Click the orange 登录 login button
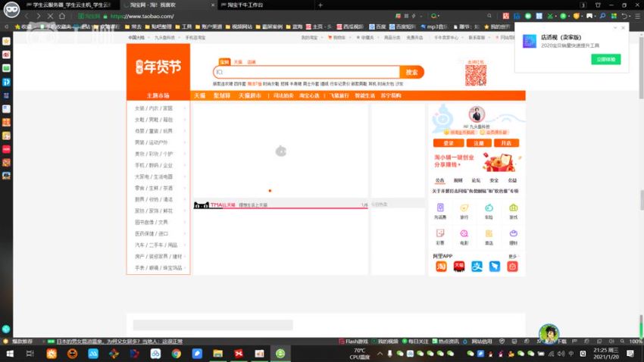Screen dimensions: 644x362 [449, 143]
